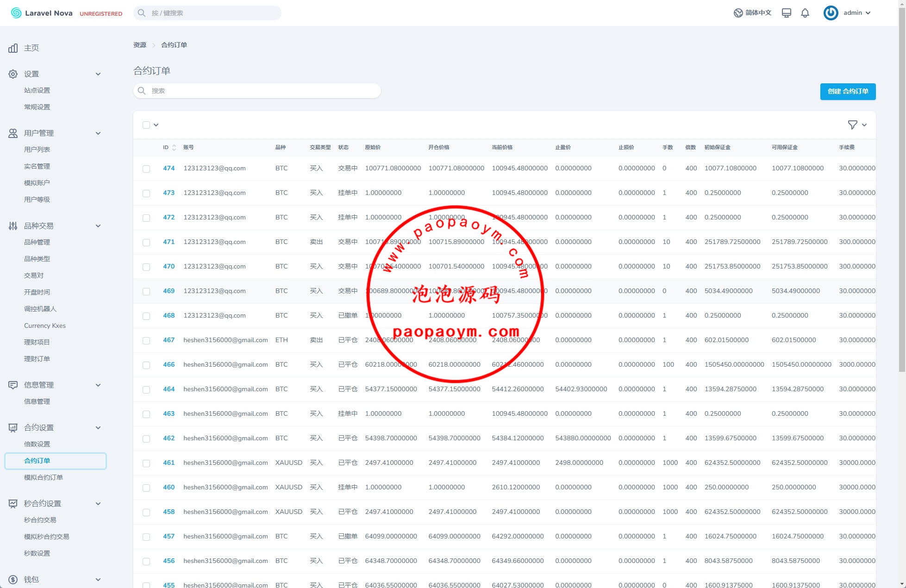Viewport: 906px width, 588px height.
Task: Open 理财订单 menu item
Action: [37, 359]
